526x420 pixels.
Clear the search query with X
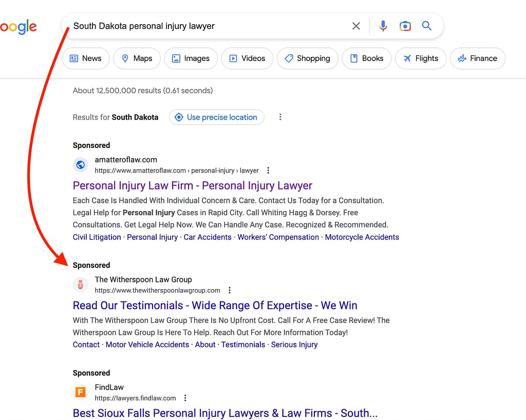(356, 26)
